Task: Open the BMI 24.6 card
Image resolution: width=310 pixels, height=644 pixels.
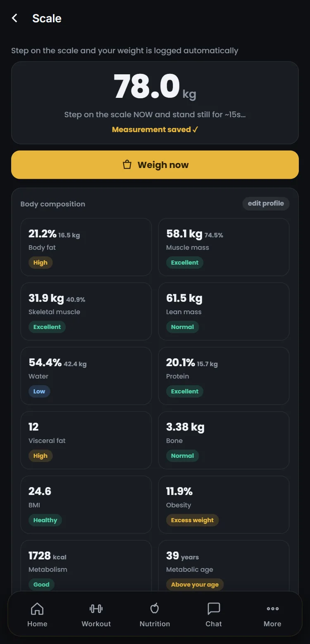Action: (x=86, y=504)
